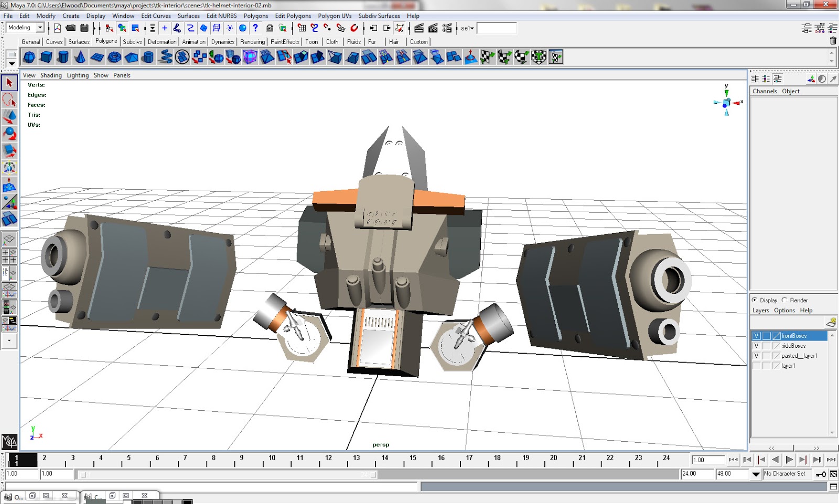The height and width of the screenshot is (504, 839).
Task: Create a polygon pipe from shelf
Action: pyautogui.click(x=148, y=57)
